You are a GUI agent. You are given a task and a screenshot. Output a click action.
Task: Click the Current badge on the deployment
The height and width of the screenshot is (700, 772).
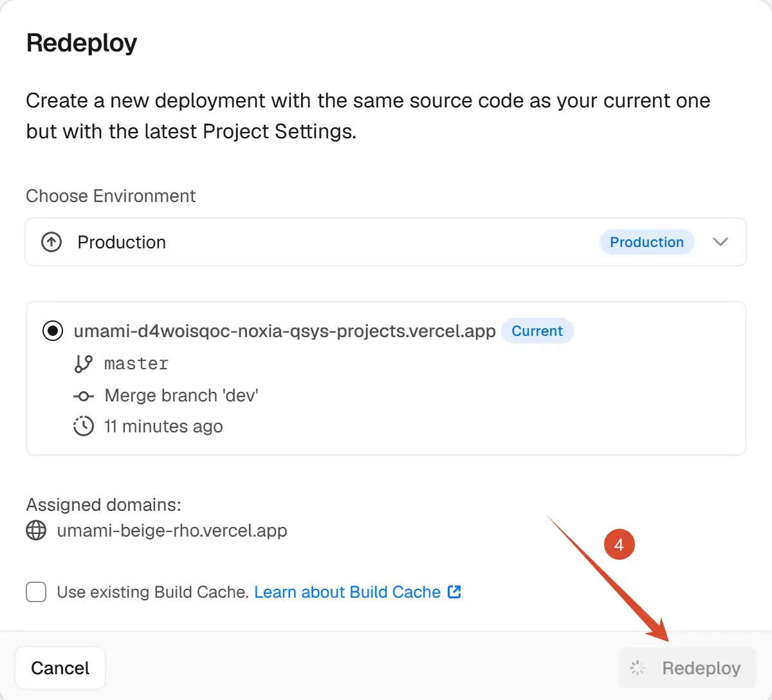537,331
